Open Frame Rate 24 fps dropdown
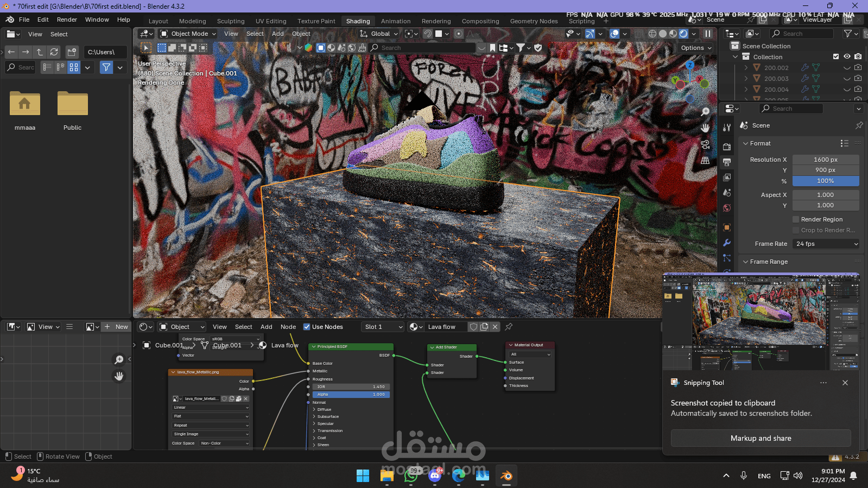The image size is (868, 488). click(826, 244)
